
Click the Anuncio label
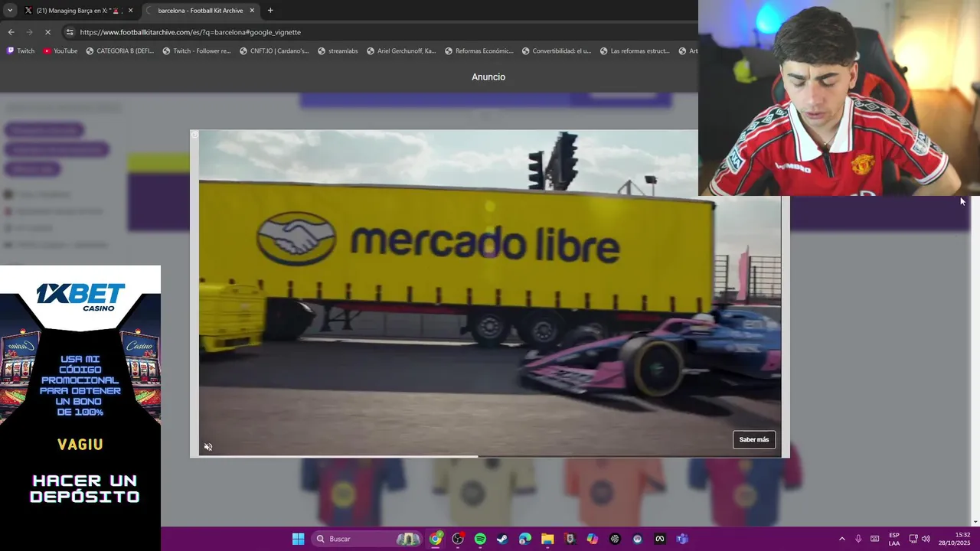(488, 77)
